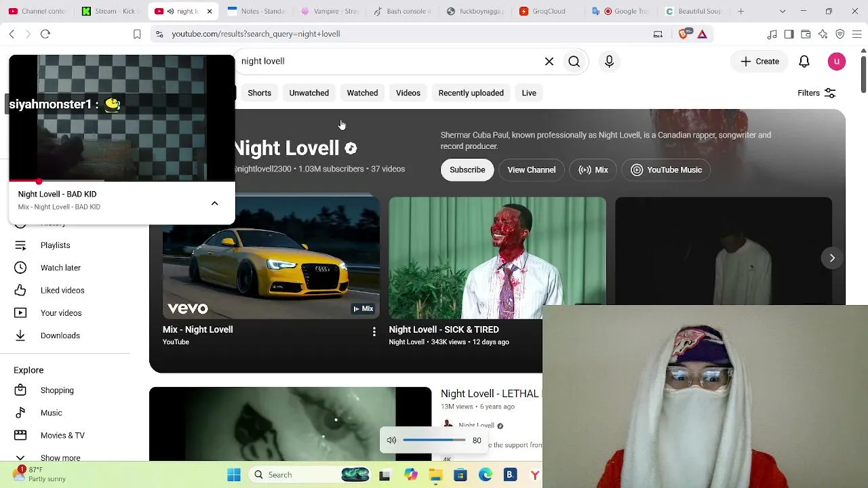This screenshot has height=488, width=868.
Task: Open Microsoft Edge from the taskbar
Action: click(486, 475)
